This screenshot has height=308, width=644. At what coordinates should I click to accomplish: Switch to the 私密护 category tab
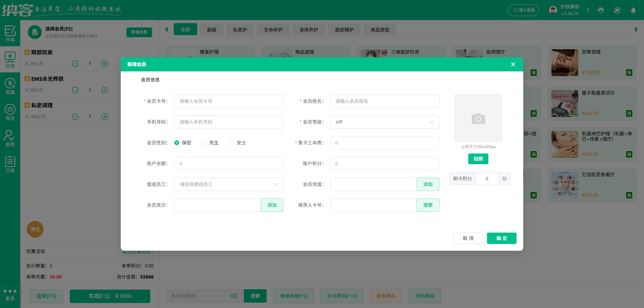pos(240,30)
